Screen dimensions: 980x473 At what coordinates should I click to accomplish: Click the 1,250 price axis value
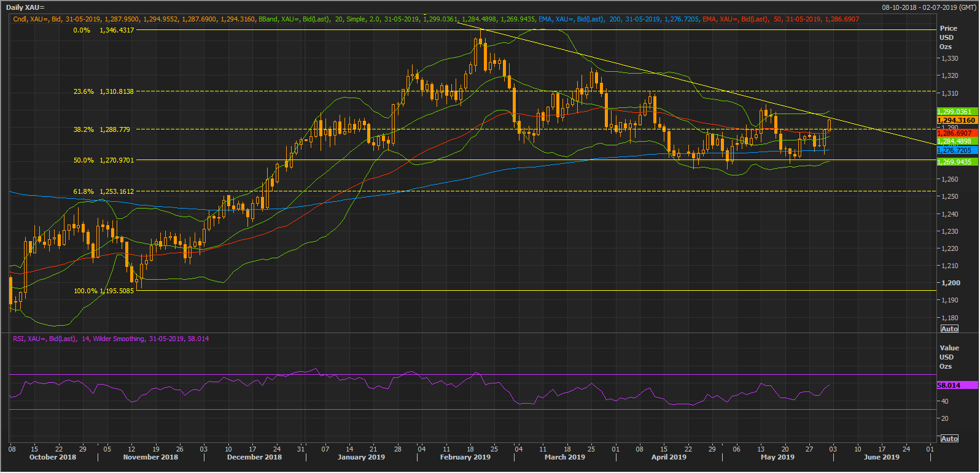click(x=950, y=197)
